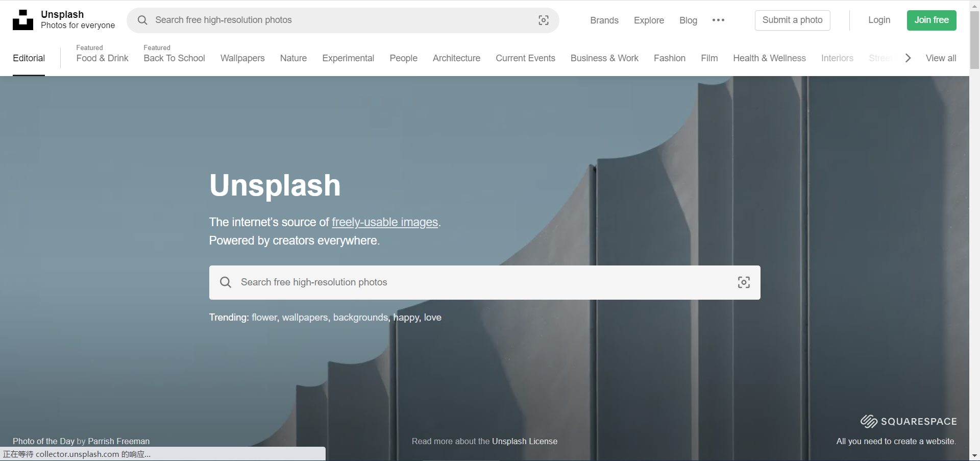The height and width of the screenshot is (461, 980).
Task: Open the Back To School topic
Action: (x=174, y=58)
